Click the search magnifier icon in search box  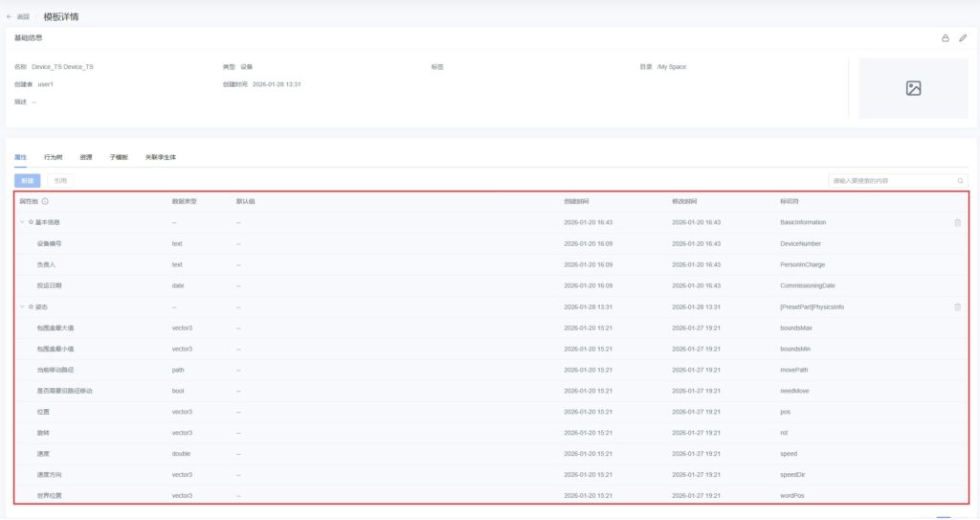click(960, 180)
